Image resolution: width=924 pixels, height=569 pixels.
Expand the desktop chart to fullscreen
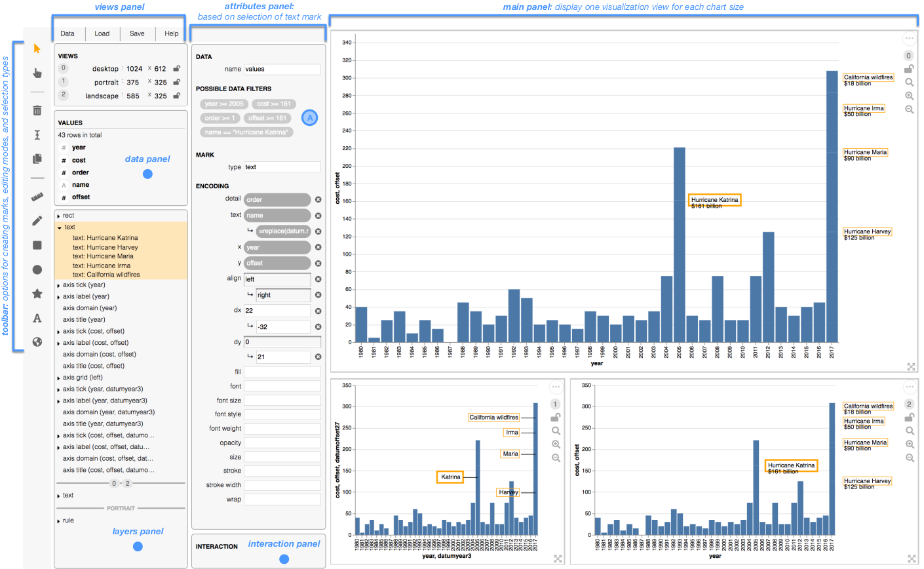pos(911,366)
